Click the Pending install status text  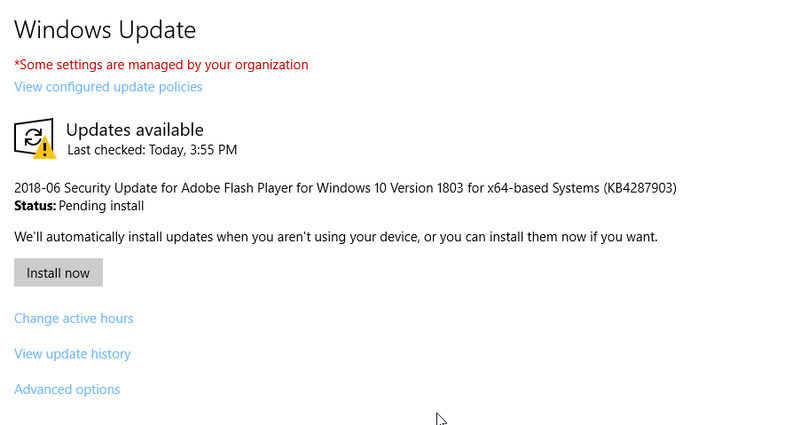tap(101, 206)
